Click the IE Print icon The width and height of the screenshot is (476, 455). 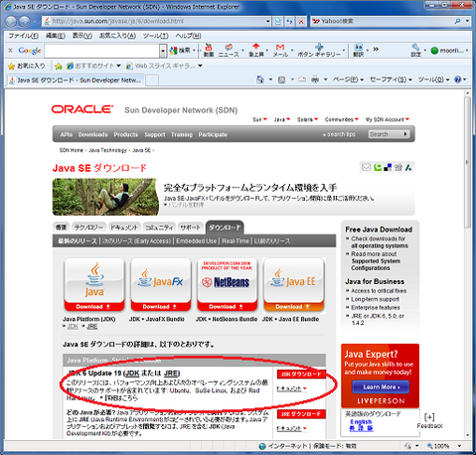coord(315,79)
